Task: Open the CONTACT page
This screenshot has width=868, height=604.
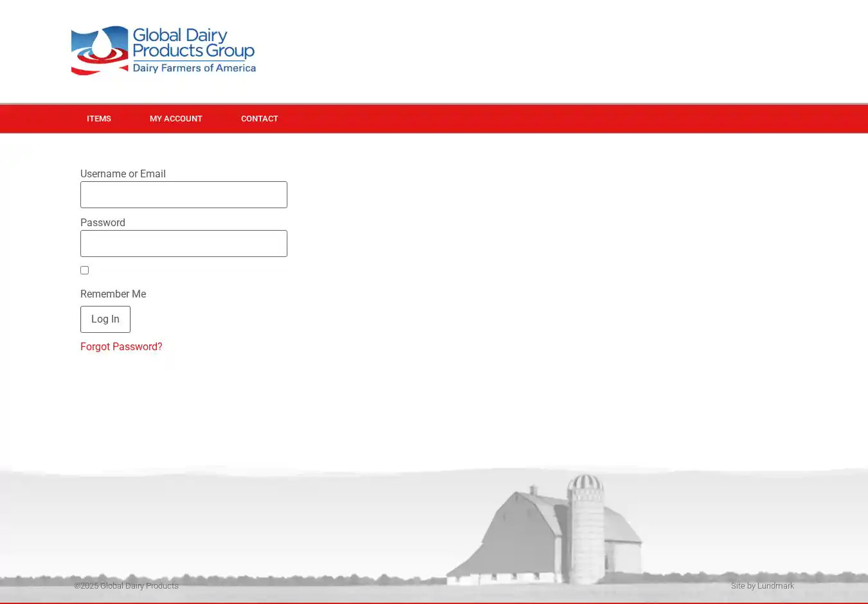Action: [259, 119]
